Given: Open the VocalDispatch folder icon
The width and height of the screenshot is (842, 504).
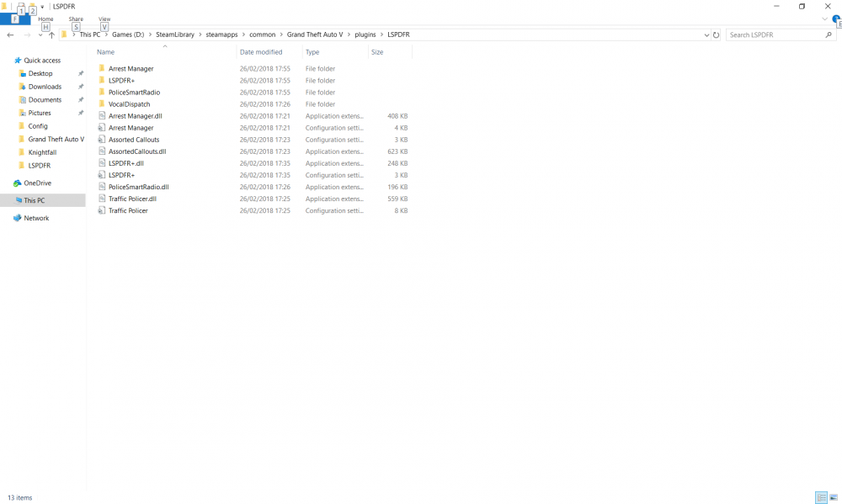Looking at the screenshot, I should pos(102,103).
